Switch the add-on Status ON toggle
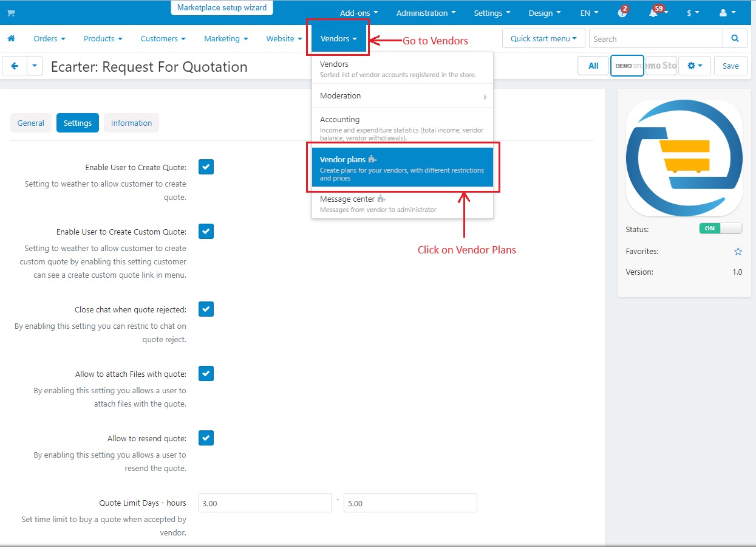The width and height of the screenshot is (756, 547). point(721,229)
